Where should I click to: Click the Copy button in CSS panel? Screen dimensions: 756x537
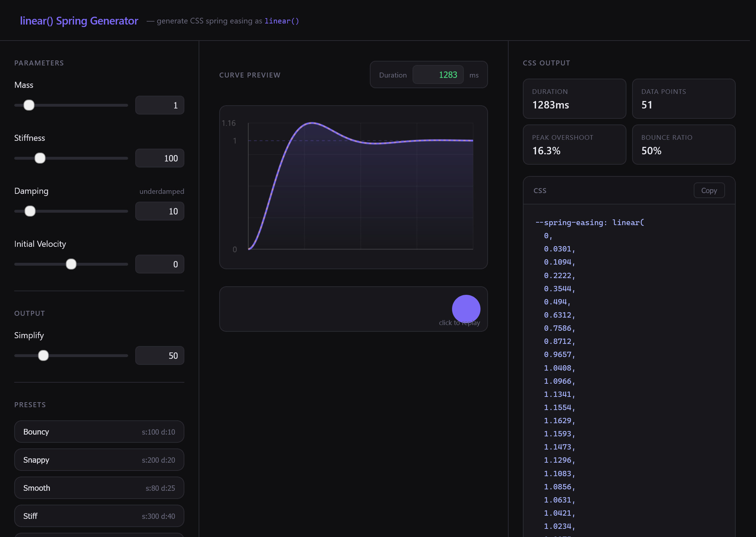pos(709,191)
